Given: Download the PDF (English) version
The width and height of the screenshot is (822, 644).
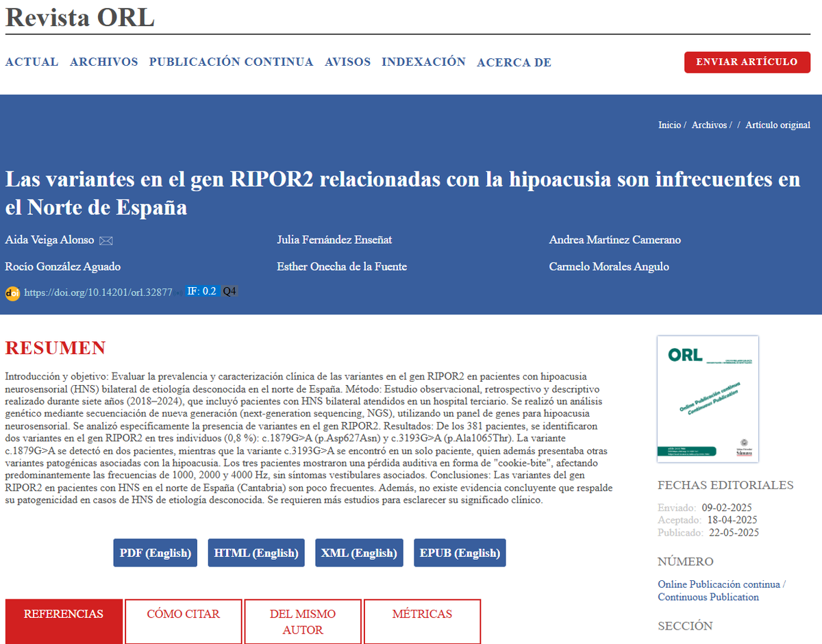Looking at the screenshot, I should [155, 553].
